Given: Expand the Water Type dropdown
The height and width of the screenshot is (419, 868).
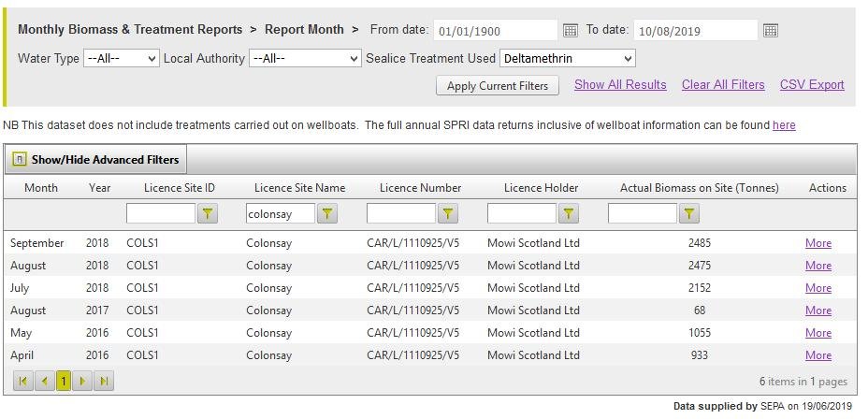Looking at the screenshot, I should click(122, 59).
